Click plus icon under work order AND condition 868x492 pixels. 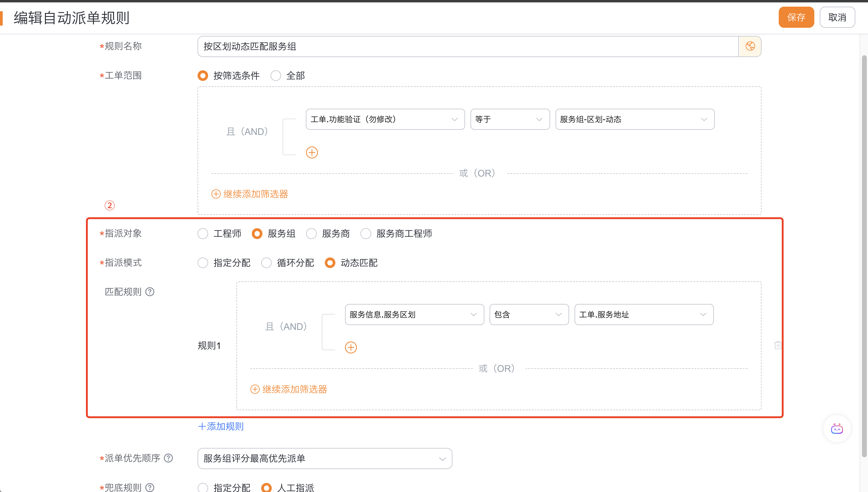[x=312, y=152]
